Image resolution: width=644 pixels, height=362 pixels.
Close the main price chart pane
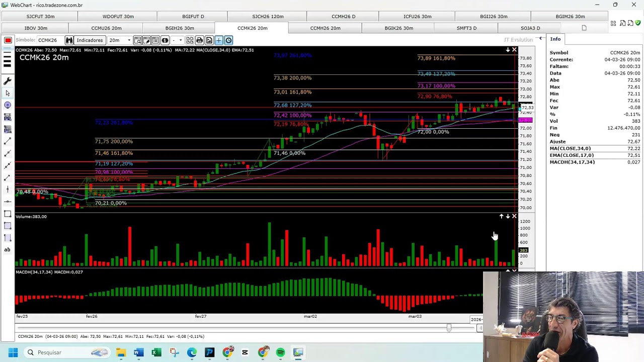pyautogui.click(x=514, y=50)
